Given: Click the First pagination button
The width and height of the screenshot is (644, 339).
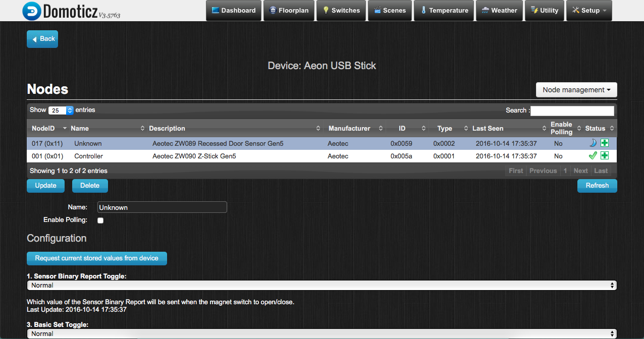Looking at the screenshot, I should pos(516,171).
